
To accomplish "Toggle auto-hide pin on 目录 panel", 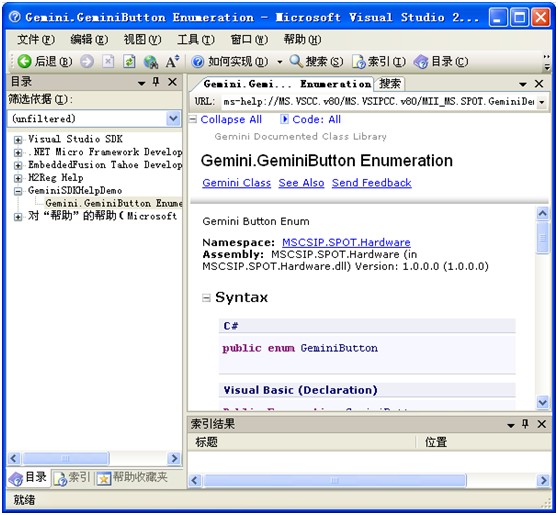I will click(156, 82).
